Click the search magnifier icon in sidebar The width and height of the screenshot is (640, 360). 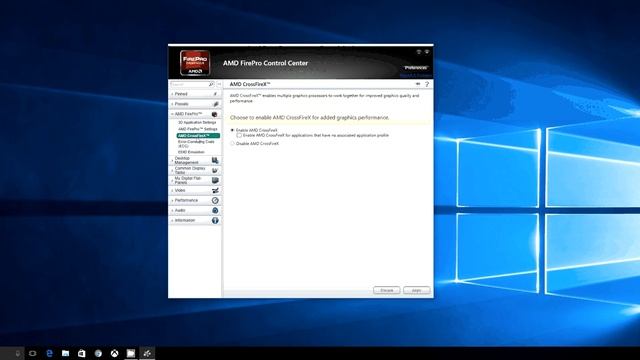(211, 84)
